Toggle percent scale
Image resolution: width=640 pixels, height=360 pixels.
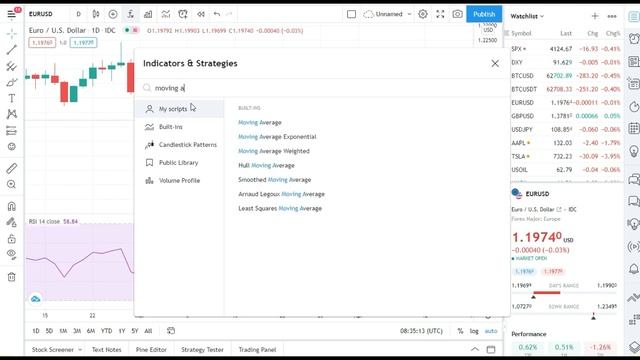[460, 331]
